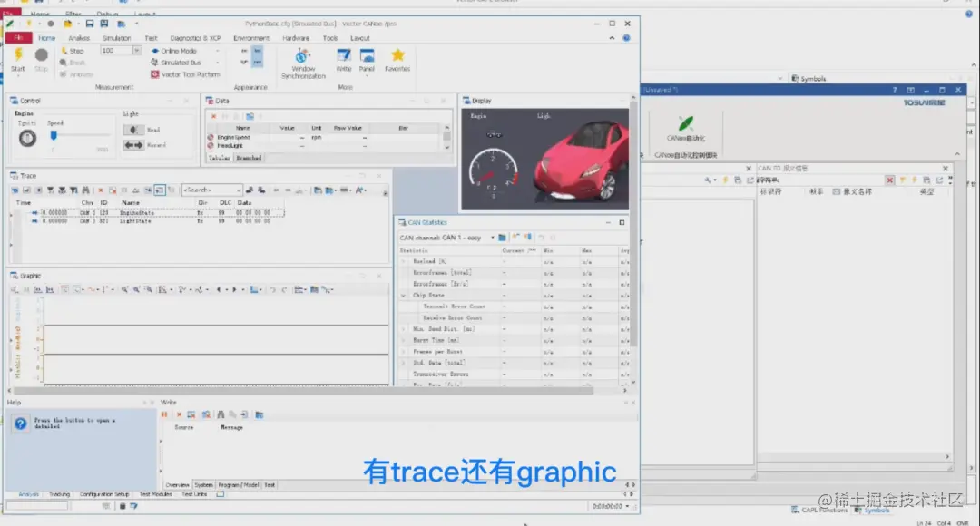Select the EngineSpeed row in the Data window
Image resolution: width=980 pixels, height=526 pixels.
coord(324,138)
